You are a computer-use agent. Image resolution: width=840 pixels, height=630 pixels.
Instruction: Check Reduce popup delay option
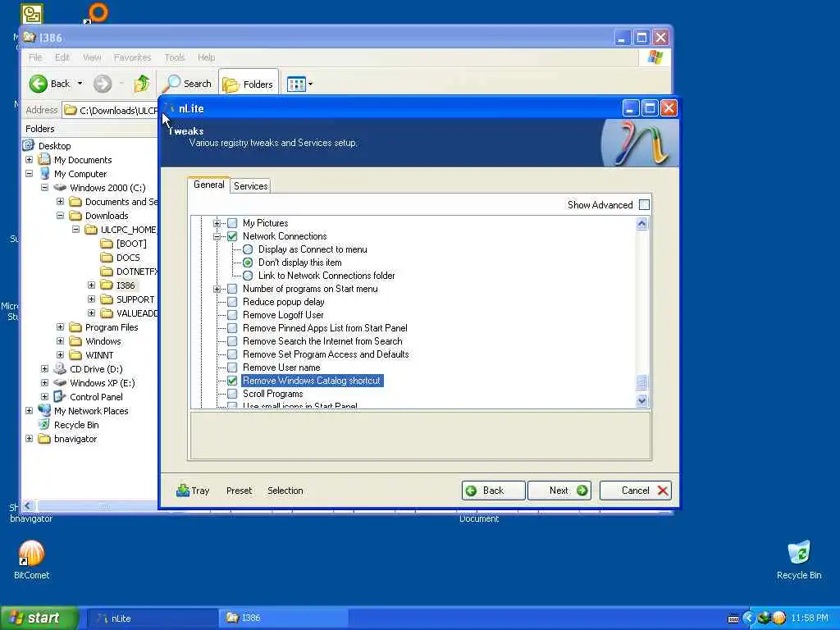[x=232, y=302]
